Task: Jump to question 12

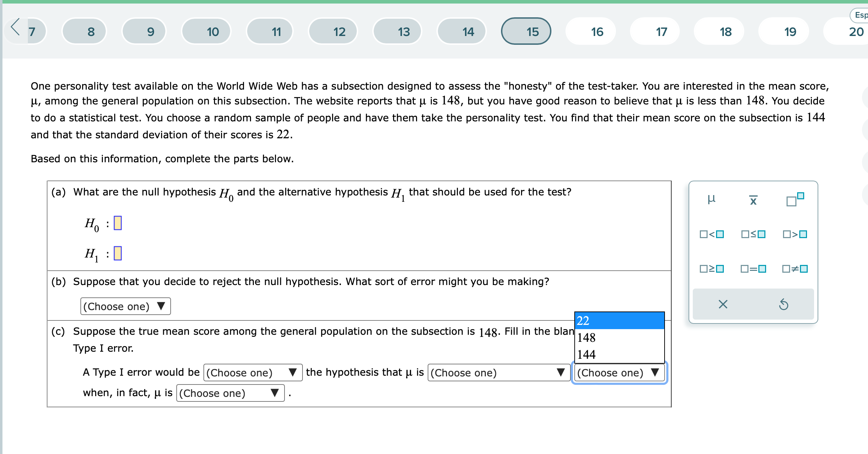Action: point(339,32)
